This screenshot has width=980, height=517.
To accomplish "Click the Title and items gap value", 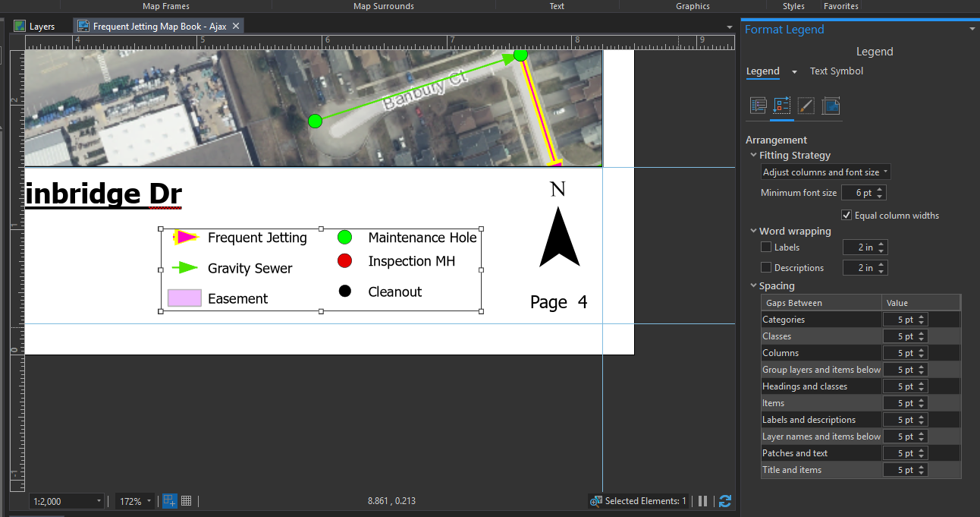I will tap(905, 470).
